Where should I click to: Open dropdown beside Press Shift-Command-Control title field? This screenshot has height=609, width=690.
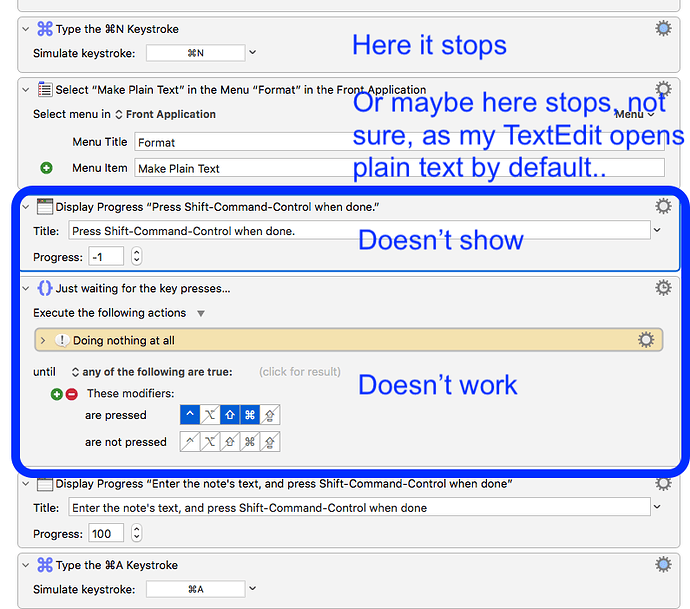click(657, 230)
